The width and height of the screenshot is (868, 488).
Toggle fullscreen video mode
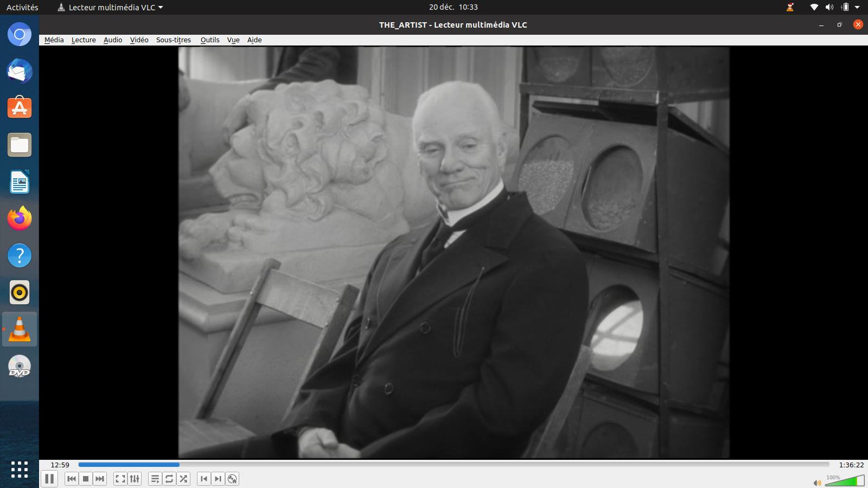pos(120,479)
